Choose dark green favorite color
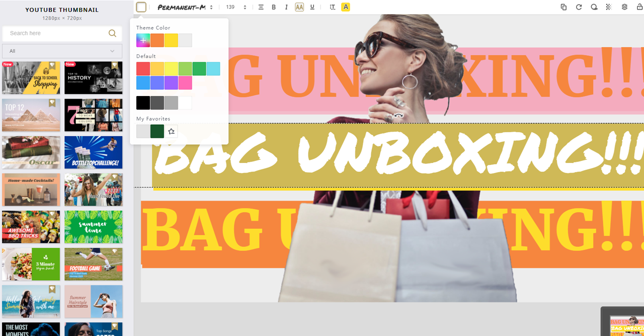Screen dimensions: 644x336 (157, 131)
